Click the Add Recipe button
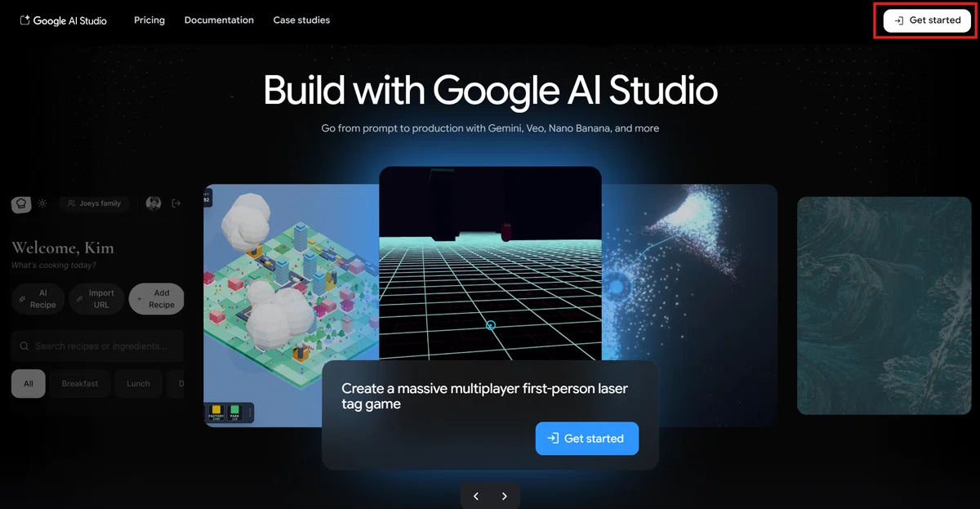This screenshot has height=509, width=980. click(157, 299)
